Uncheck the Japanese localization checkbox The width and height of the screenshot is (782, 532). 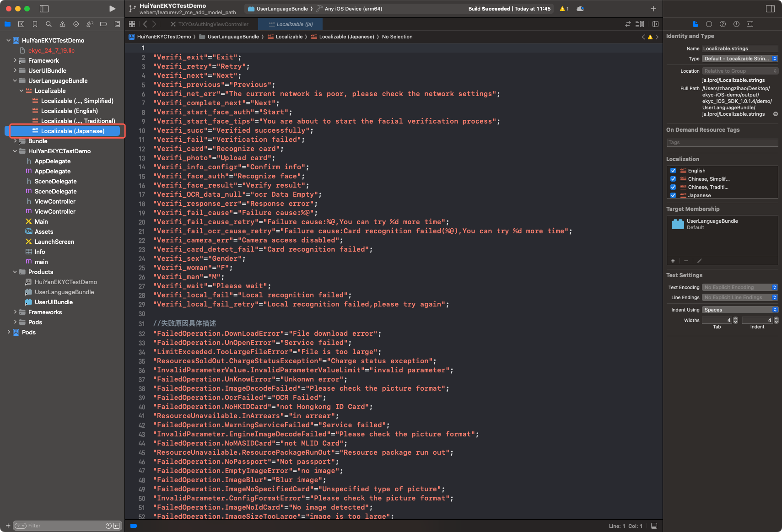pos(673,195)
